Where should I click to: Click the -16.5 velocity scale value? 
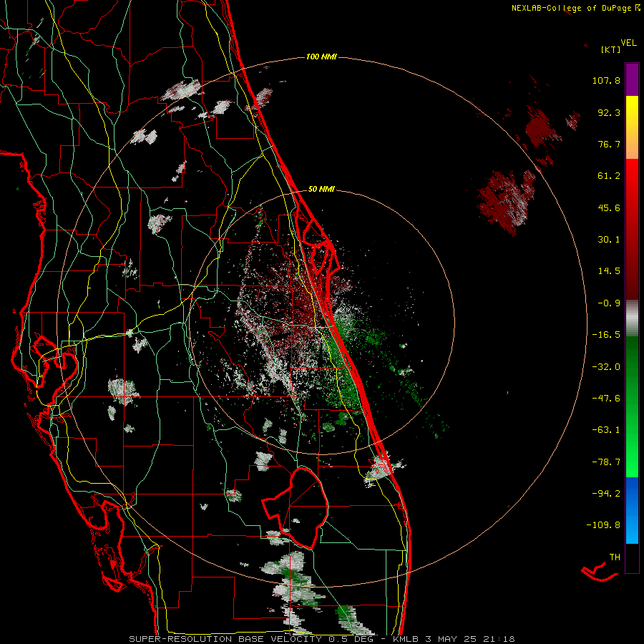pos(606,335)
